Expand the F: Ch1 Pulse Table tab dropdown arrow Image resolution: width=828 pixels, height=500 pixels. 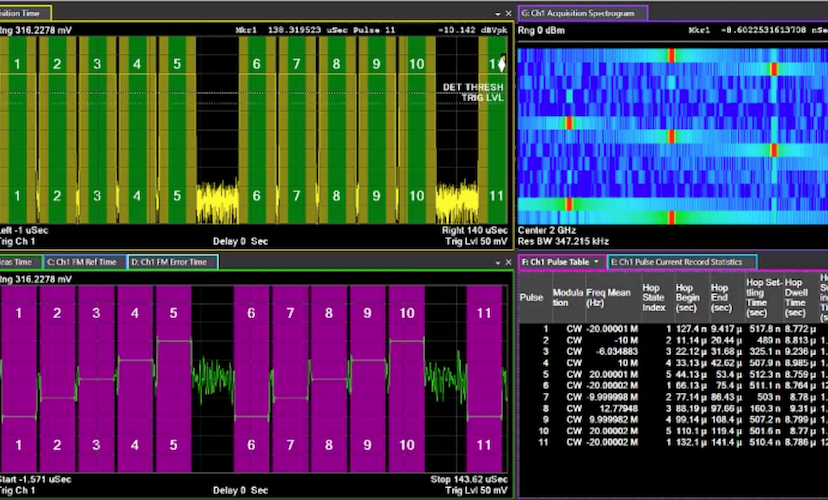tap(597, 262)
